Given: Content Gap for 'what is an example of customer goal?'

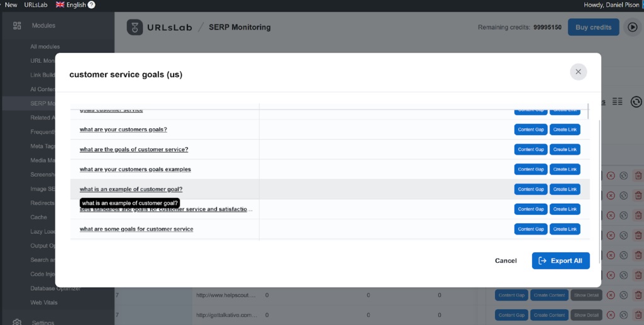Looking at the screenshot, I should pyautogui.click(x=531, y=189).
